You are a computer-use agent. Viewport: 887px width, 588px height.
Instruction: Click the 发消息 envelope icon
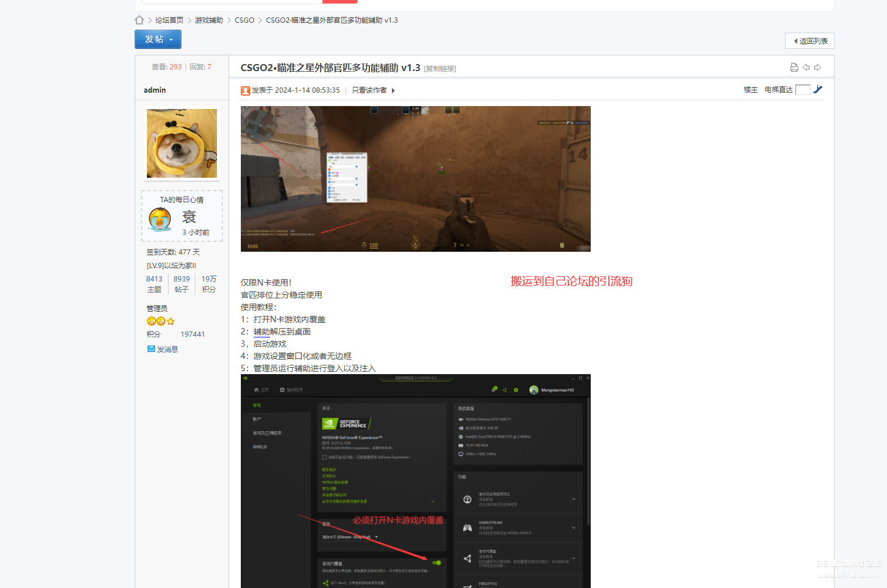tap(151, 349)
